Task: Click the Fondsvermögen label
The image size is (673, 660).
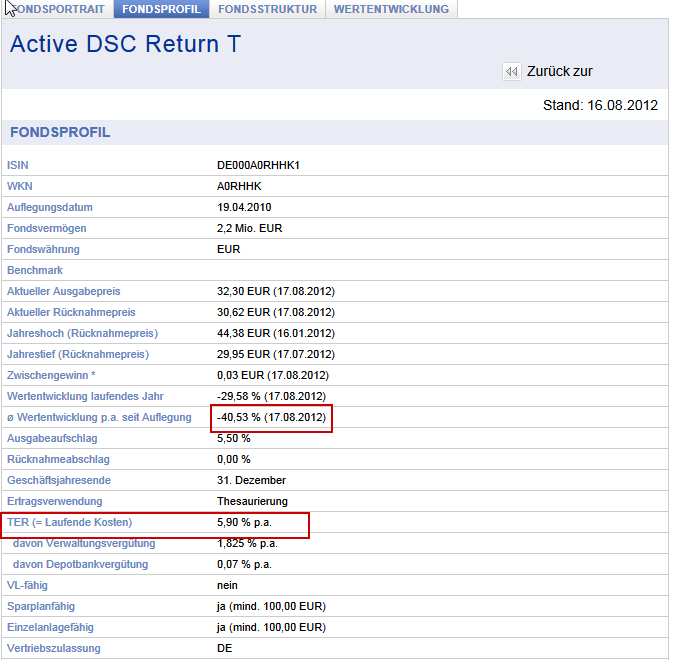Action: [x=47, y=228]
